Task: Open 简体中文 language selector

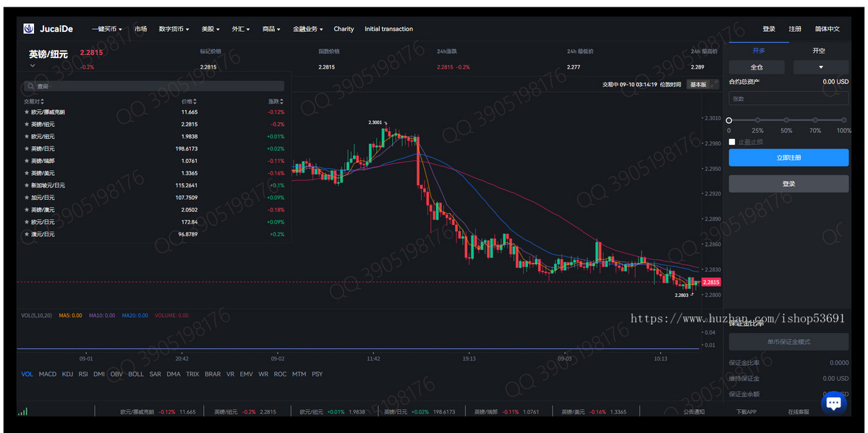Action: coord(827,29)
